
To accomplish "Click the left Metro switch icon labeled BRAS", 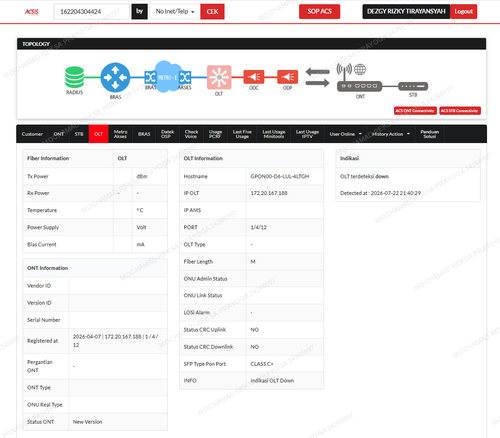I will click(x=150, y=77).
